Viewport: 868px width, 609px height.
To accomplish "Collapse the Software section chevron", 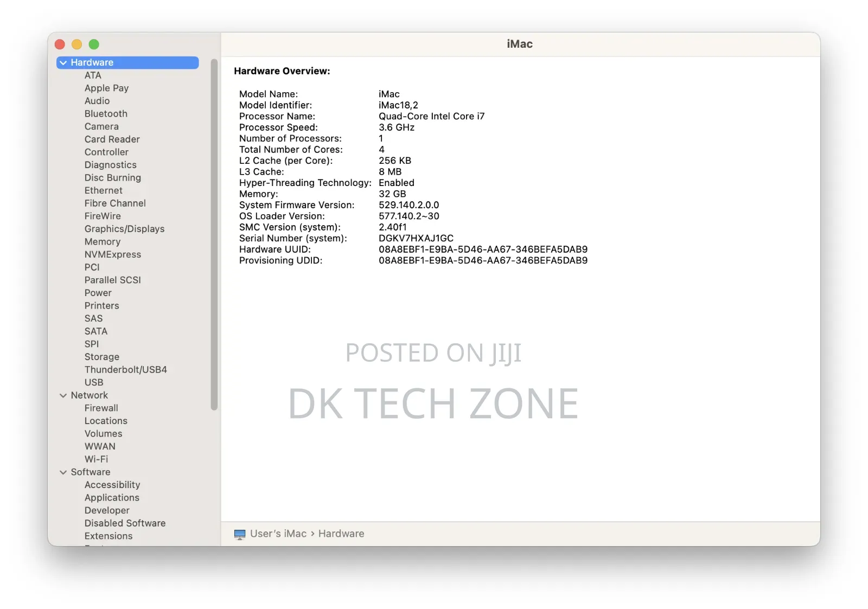I will click(x=63, y=472).
